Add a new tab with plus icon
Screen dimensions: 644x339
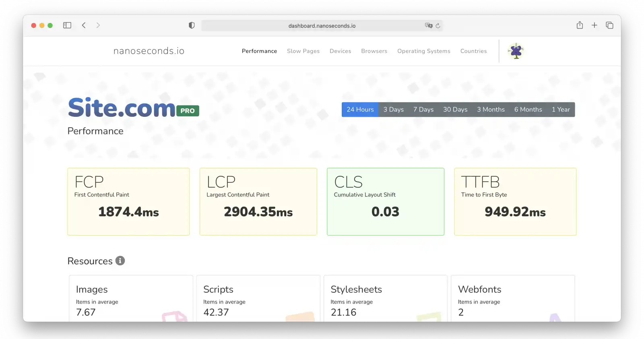point(594,25)
